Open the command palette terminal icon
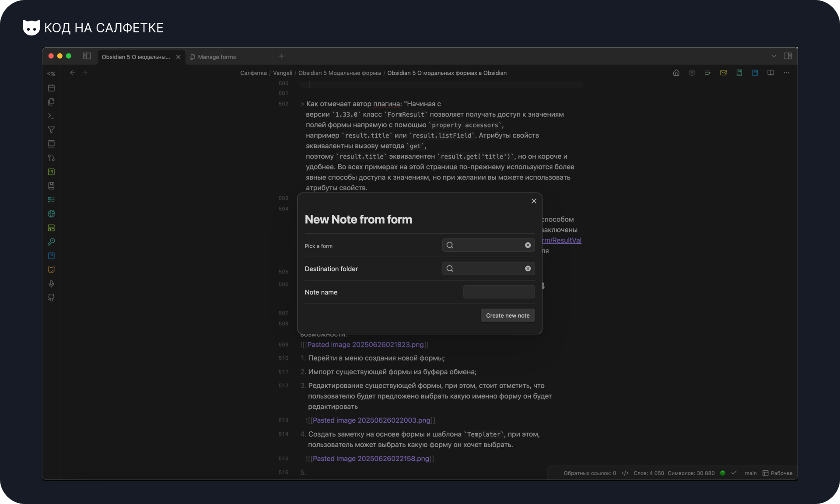The width and height of the screenshot is (840, 504). (51, 116)
